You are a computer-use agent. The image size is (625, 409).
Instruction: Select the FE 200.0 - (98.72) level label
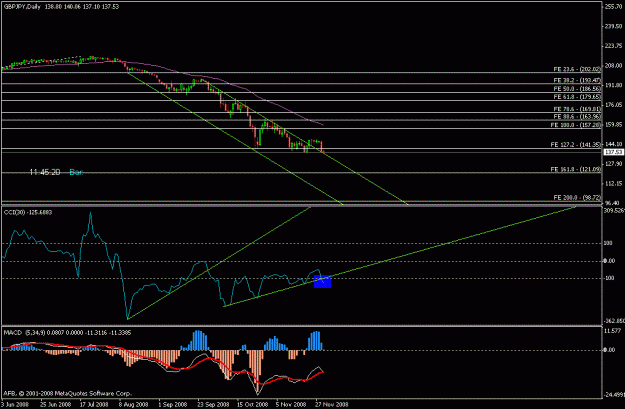point(577,197)
